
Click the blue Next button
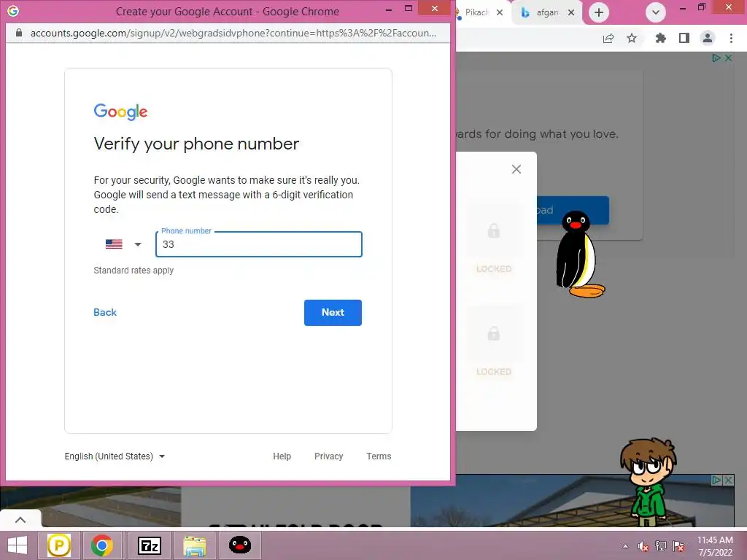(x=333, y=312)
